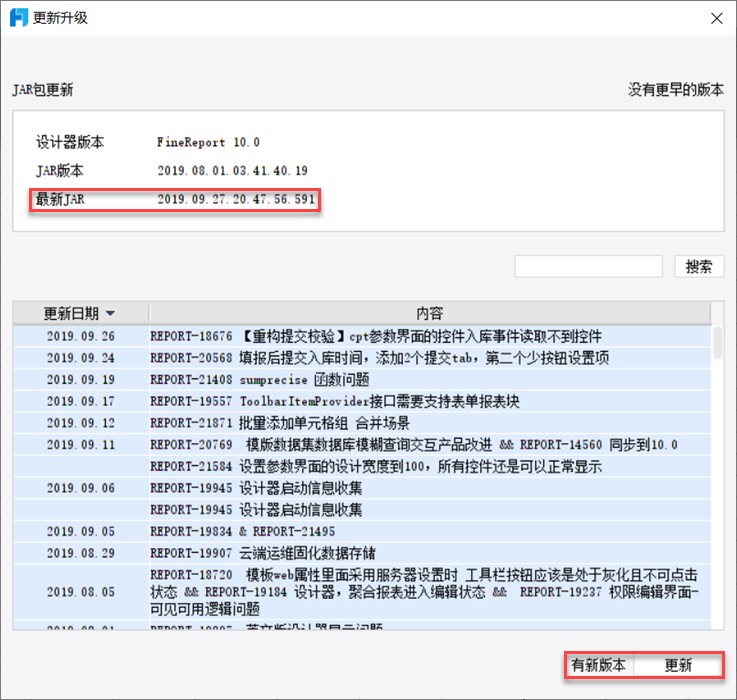Click JAR版本 value 2019.08.01.03.41.40.19
This screenshot has width=737, height=700.
[232, 171]
